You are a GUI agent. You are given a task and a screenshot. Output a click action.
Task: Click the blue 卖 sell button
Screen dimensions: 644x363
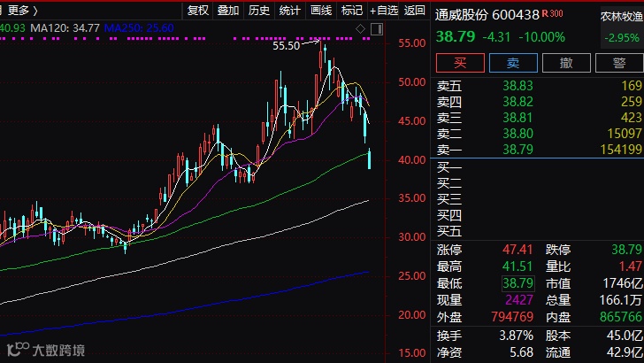513,63
